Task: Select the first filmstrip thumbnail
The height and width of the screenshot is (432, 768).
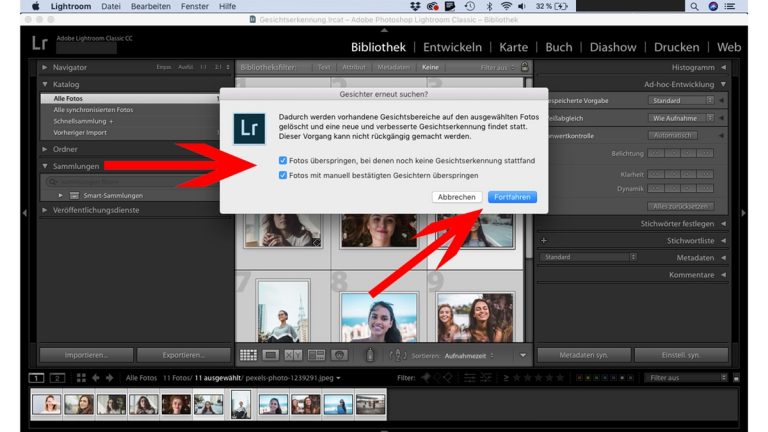Action: (x=46, y=404)
